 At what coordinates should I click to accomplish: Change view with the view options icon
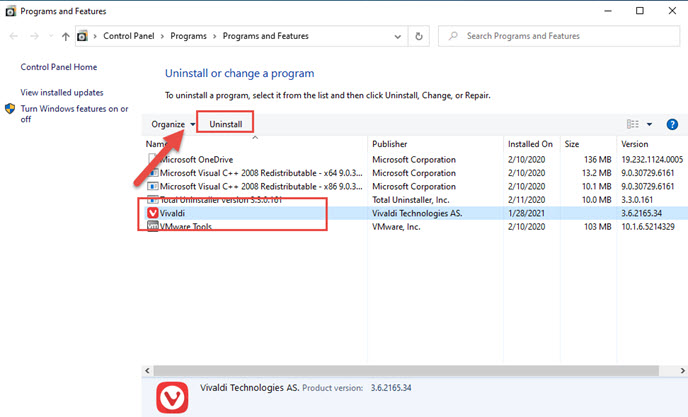[x=632, y=124]
